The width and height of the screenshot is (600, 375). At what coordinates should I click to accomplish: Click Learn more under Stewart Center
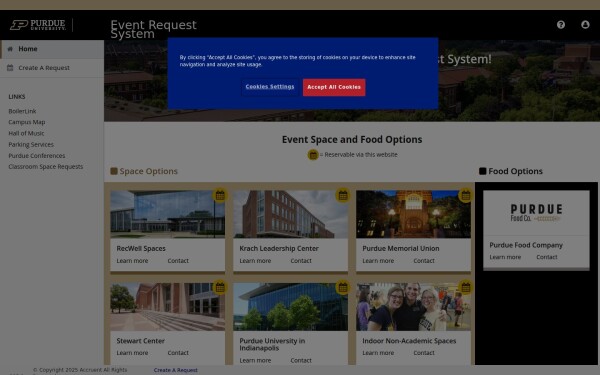[x=132, y=353]
